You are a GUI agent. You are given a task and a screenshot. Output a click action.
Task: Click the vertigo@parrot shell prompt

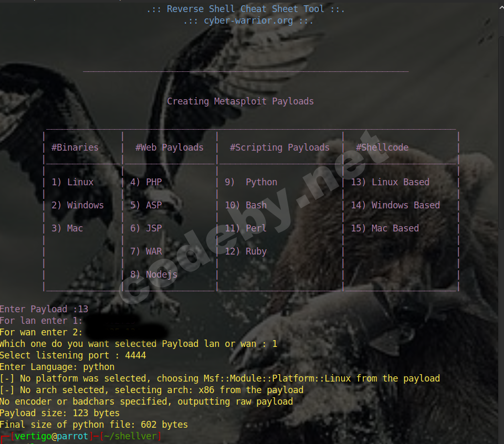pos(51,436)
